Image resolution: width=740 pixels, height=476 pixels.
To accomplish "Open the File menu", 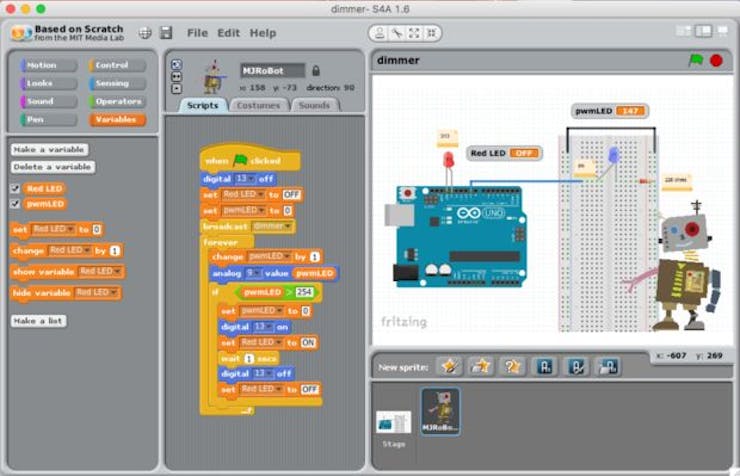I will click(197, 33).
